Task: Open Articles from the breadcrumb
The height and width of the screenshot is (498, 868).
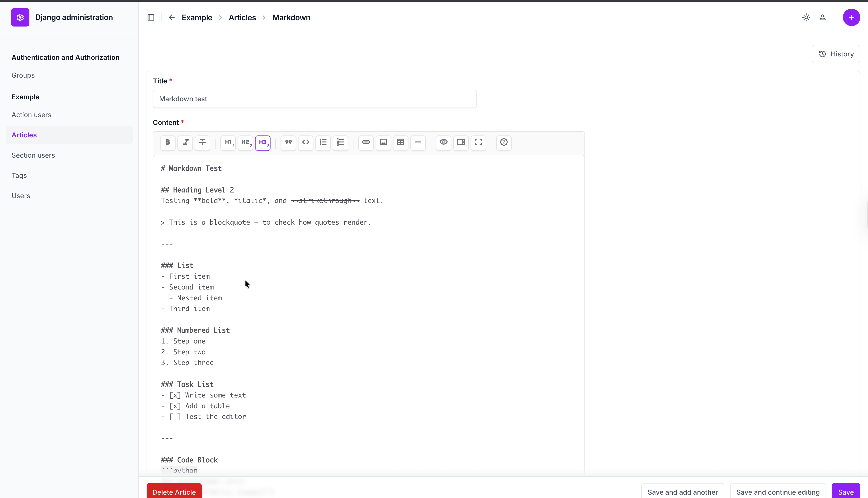Action: (242, 17)
